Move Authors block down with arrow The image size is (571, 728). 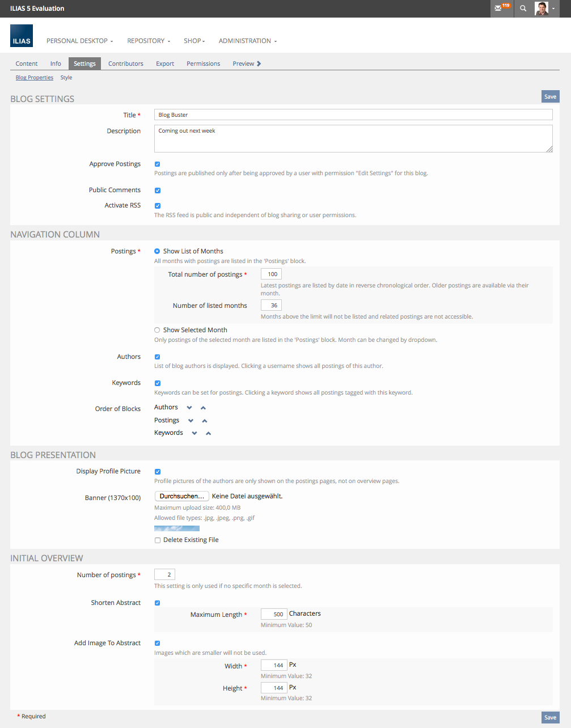click(189, 408)
